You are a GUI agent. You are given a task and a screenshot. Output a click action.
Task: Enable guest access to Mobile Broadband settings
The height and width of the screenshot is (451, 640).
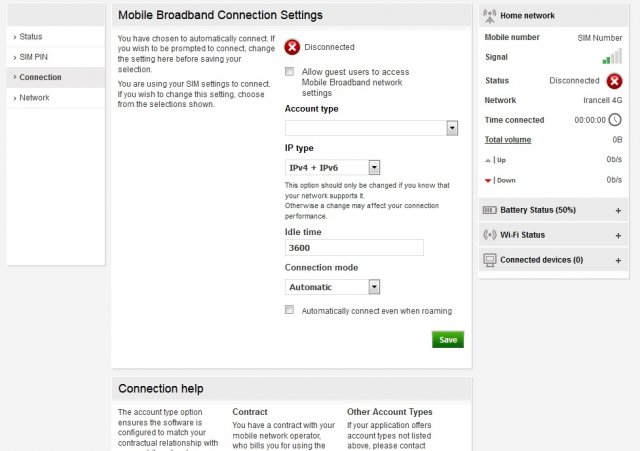pyautogui.click(x=290, y=72)
